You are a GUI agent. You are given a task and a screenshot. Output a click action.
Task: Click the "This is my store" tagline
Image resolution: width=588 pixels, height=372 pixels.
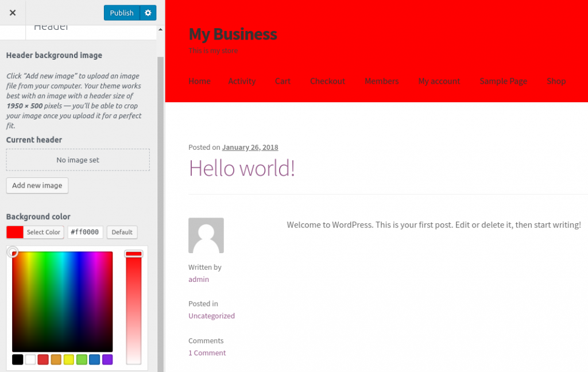pos(213,51)
